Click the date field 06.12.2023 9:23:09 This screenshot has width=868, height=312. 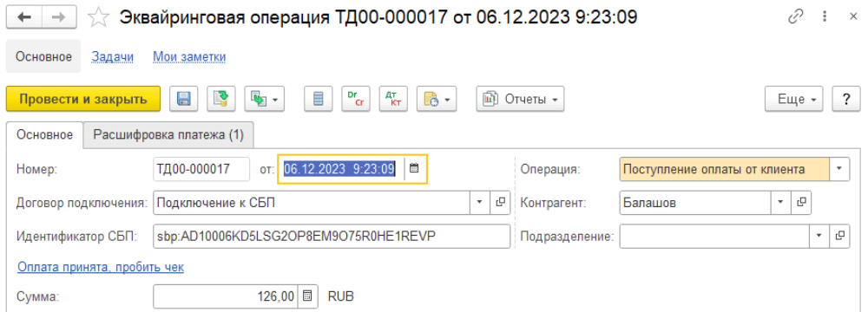point(341,169)
